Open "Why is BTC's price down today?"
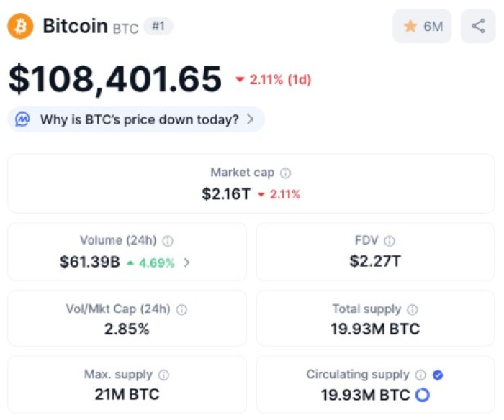The width and height of the screenshot is (504, 420). (139, 119)
